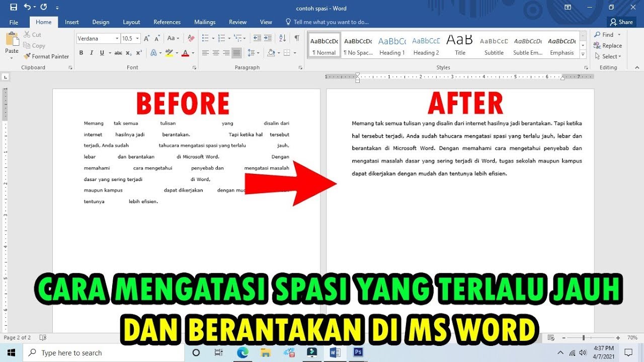Apply superscript formatting
The height and width of the screenshot is (362, 644).
point(139,53)
